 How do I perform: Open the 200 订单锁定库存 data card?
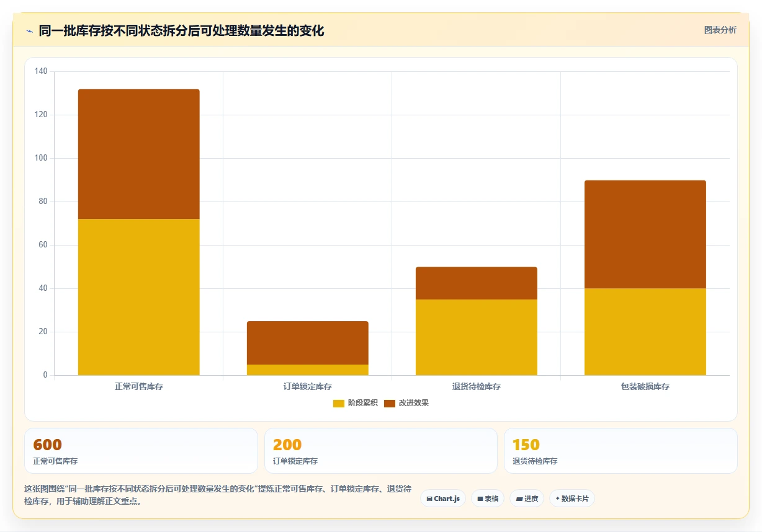click(381, 451)
